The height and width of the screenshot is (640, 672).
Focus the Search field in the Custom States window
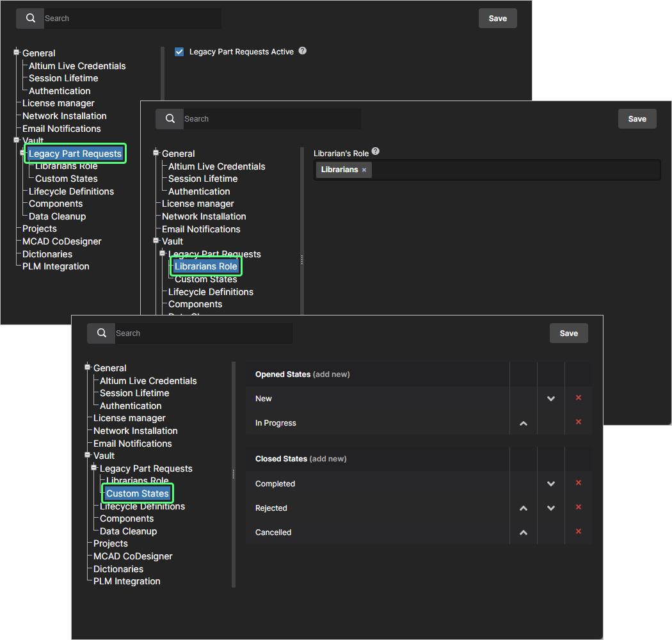pyautogui.click(x=204, y=333)
